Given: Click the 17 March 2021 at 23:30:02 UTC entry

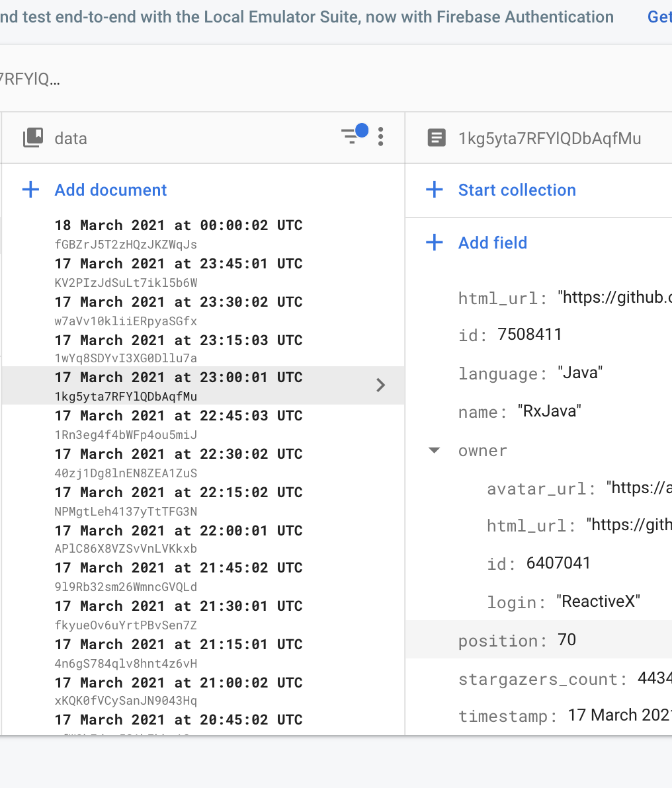Looking at the screenshot, I should 179,301.
